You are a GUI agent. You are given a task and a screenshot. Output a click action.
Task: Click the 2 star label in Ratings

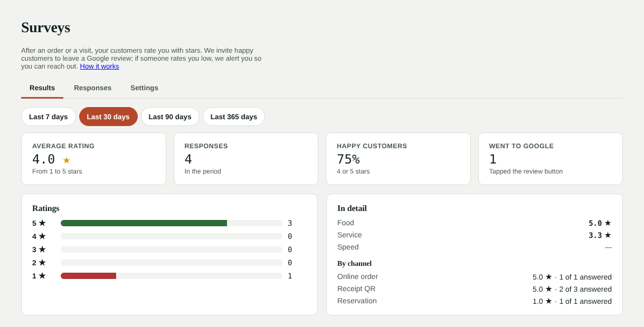pos(39,263)
